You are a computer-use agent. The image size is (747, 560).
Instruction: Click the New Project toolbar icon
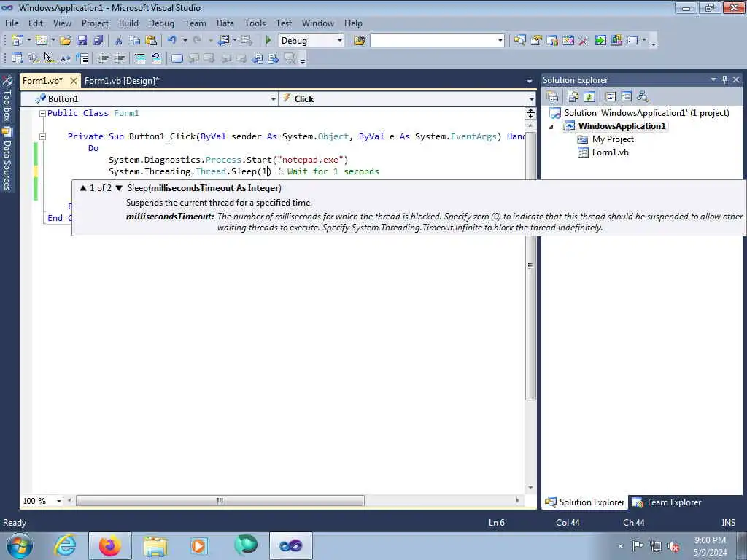[18, 41]
